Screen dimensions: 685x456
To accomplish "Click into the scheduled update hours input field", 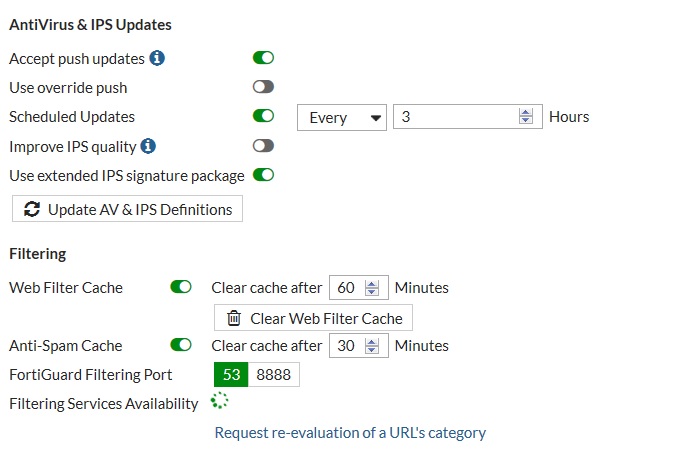I will tap(455, 117).
